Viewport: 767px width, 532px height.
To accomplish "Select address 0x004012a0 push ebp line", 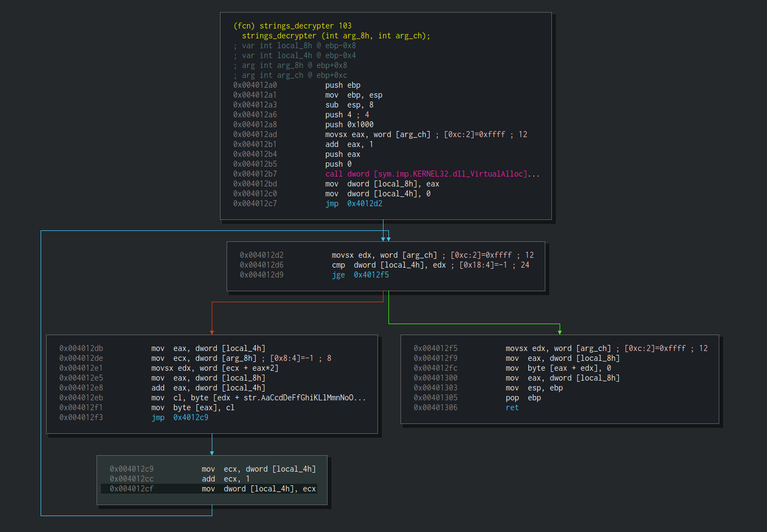I will pos(255,85).
